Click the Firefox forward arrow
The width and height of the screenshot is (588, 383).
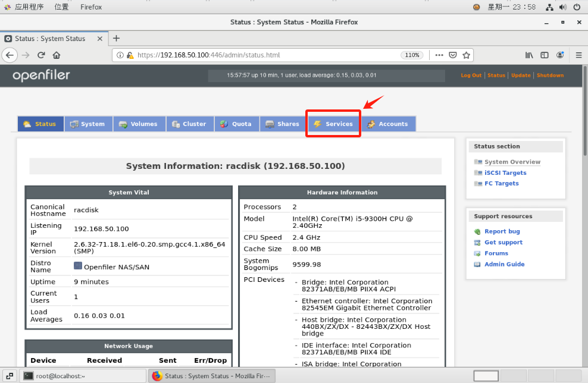point(26,55)
